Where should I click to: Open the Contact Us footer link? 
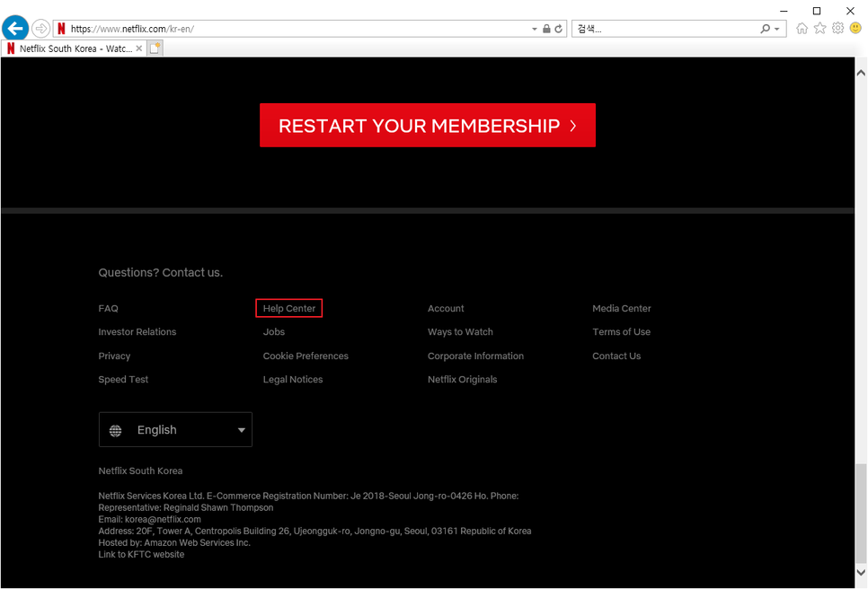616,356
